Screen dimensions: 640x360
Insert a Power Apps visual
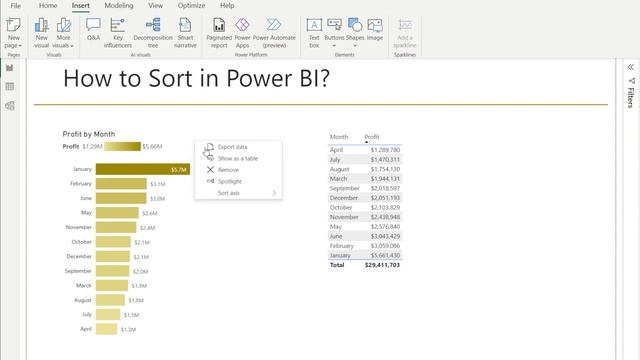pos(242,33)
